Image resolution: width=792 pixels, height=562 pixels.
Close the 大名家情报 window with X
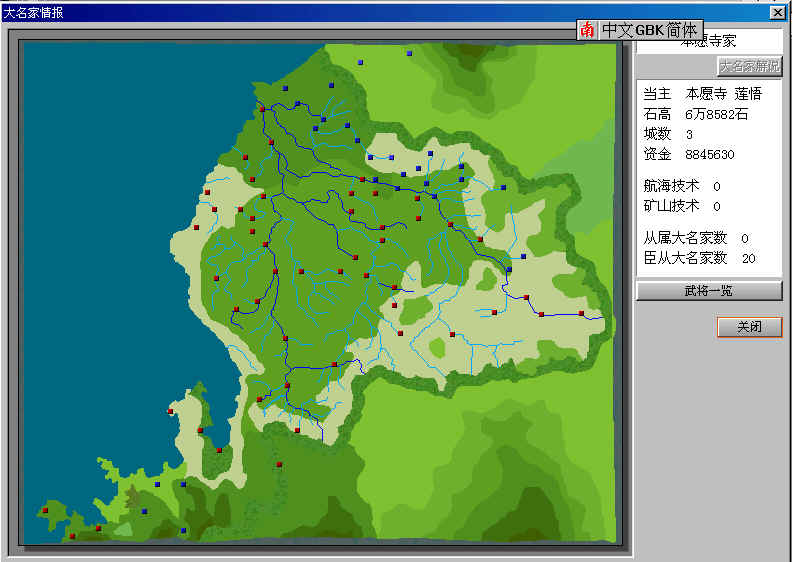click(x=777, y=13)
